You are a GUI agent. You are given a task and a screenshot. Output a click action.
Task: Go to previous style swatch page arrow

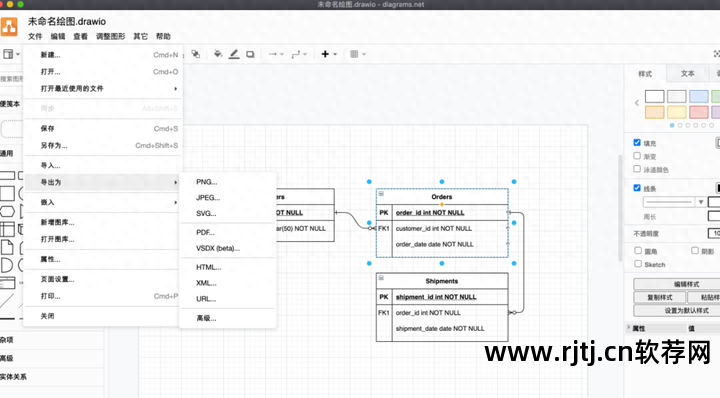coord(637,103)
